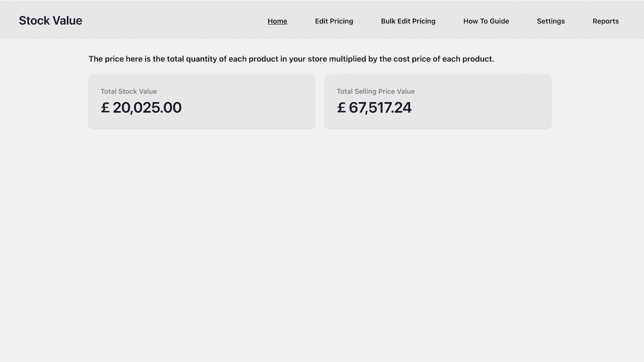Open Settings from the top bar
Screen dimensions: 644x362
551,21
